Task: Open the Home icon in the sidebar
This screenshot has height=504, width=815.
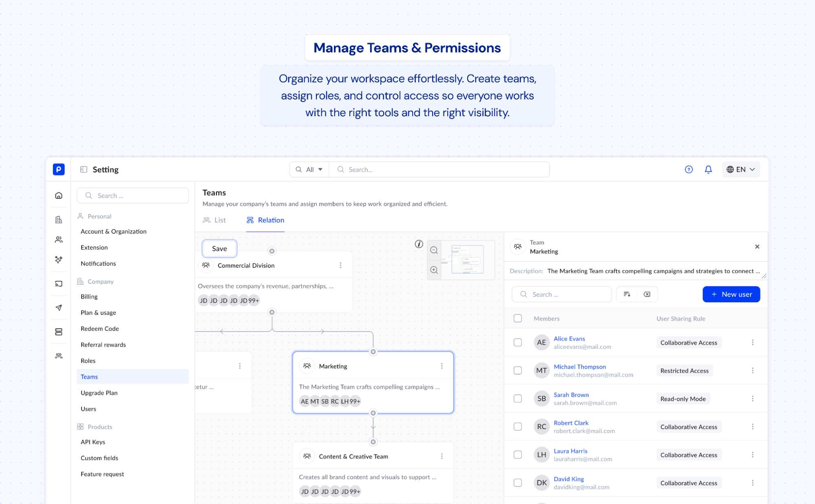Action: (x=58, y=195)
